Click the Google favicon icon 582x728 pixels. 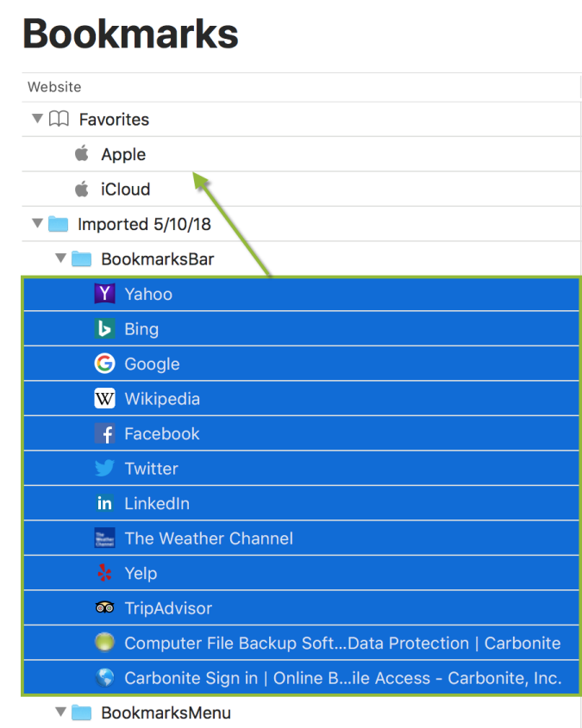104,364
